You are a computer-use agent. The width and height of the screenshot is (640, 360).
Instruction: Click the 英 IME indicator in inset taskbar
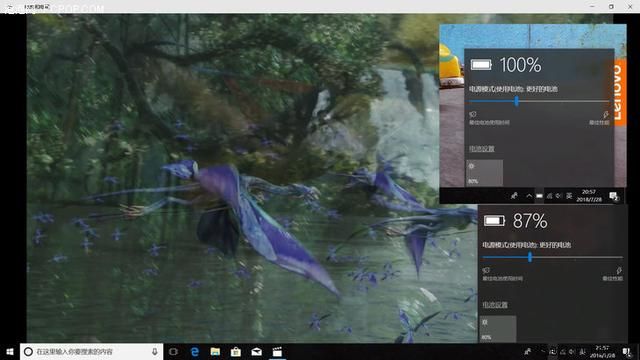point(569,196)
